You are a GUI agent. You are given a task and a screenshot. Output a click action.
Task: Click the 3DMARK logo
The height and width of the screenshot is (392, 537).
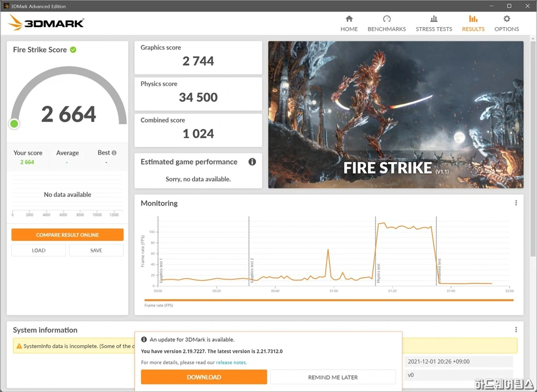coord(46,23)
